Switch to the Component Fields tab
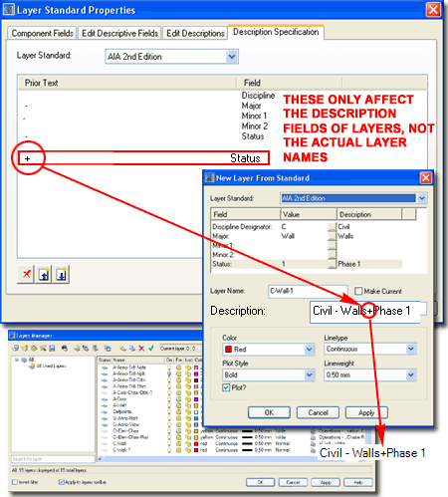 42,33
